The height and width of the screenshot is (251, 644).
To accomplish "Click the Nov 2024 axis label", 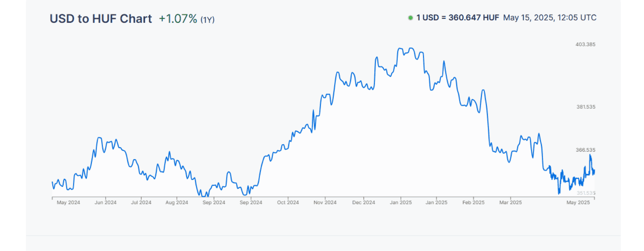I will [325, 203].
